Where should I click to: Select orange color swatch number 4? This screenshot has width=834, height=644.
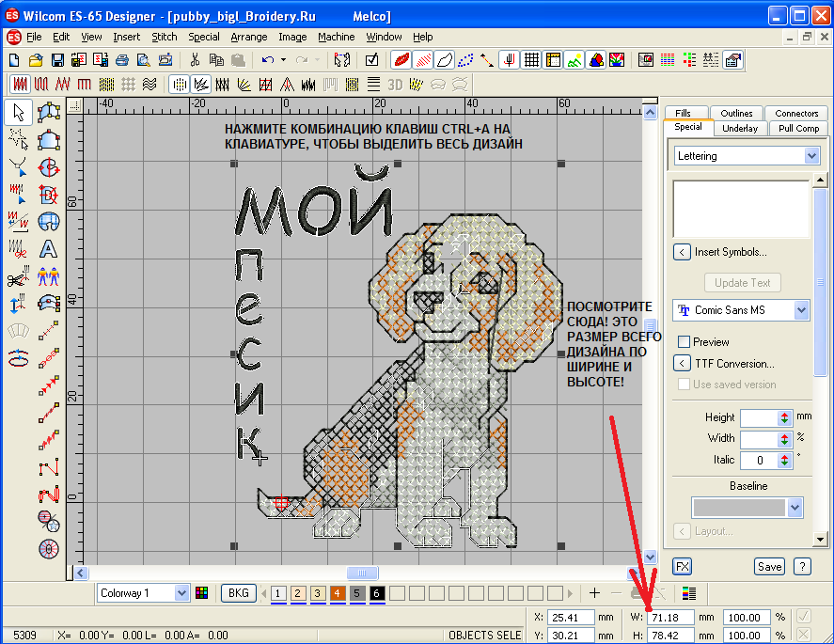pos(338,593)
